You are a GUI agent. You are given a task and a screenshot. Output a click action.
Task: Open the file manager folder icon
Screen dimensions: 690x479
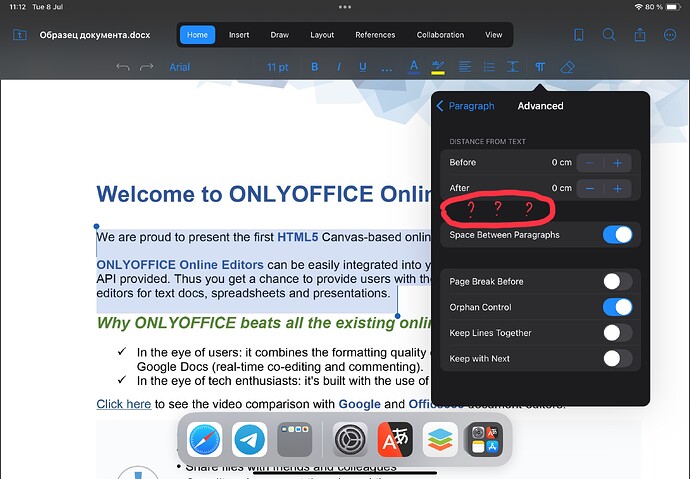pyautogui.click(x=20, y=35)
